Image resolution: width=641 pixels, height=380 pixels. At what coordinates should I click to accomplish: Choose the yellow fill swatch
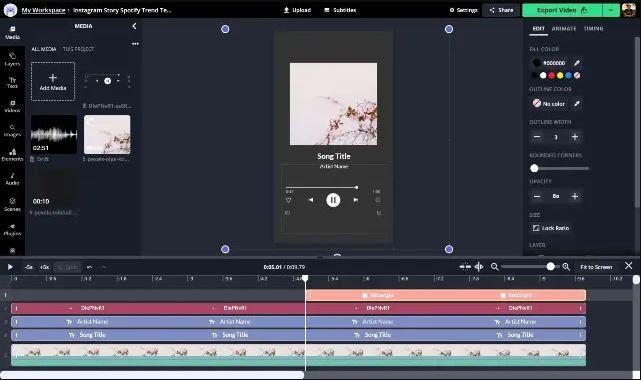coord(560,75)
